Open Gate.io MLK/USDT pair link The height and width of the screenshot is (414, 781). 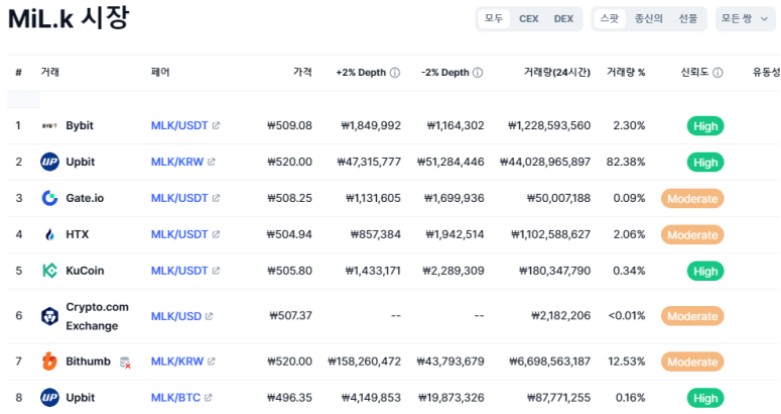click(179, 198)
